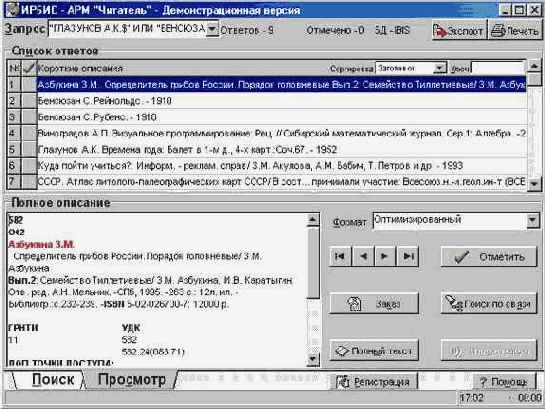Screen dimensions: 545x409
Task: Open the Запрос query dropdown
Action: (x=212, y=29)
